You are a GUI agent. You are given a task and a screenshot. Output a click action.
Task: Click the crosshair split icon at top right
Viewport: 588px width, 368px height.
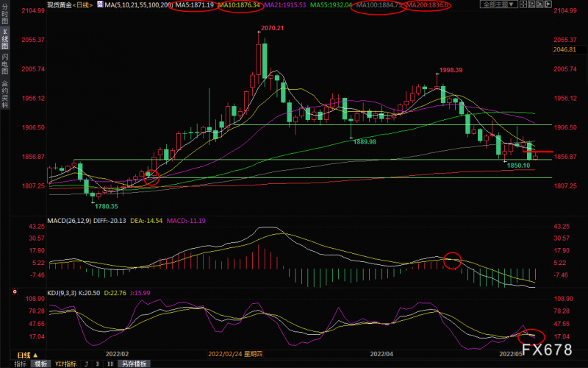click(x=523, y=4)
